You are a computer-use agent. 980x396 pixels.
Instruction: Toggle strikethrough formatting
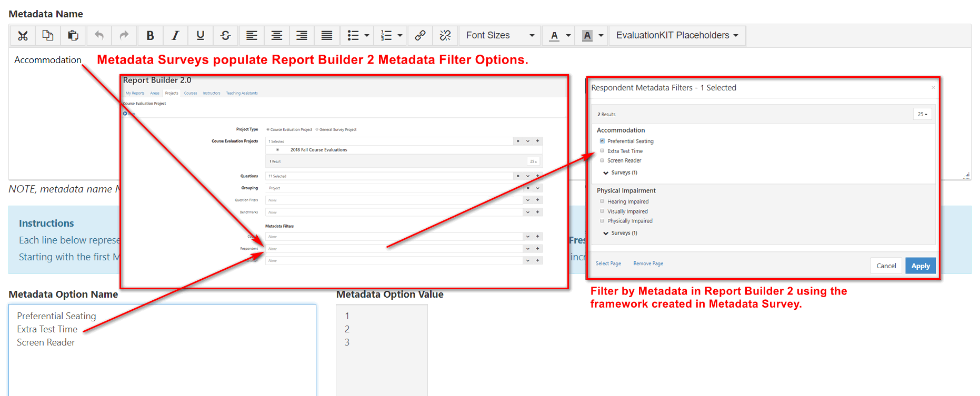(x=225, y=36)
